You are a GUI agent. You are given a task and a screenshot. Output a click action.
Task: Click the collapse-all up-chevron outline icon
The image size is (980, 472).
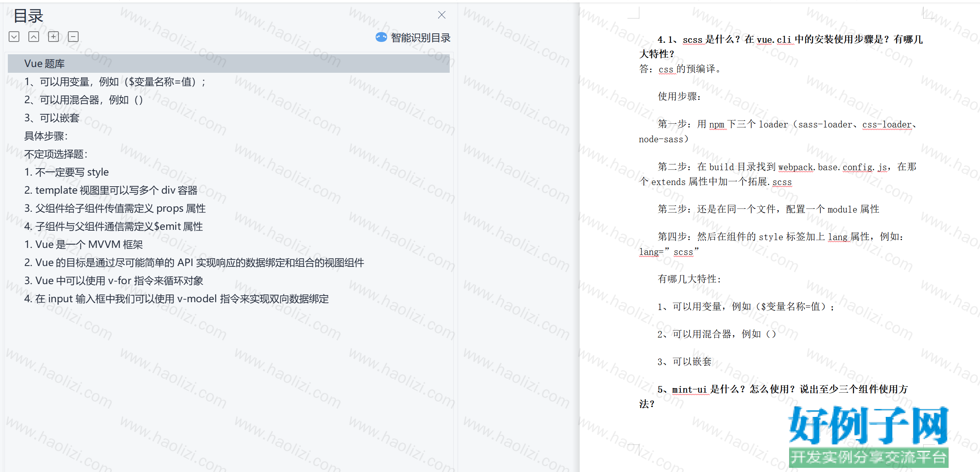(x=34, y=37)
